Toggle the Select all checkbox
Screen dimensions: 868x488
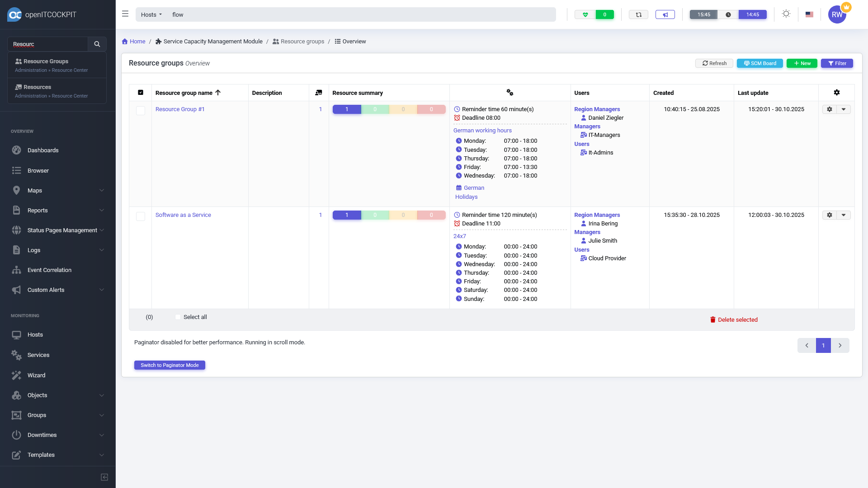tap(178, 317)
